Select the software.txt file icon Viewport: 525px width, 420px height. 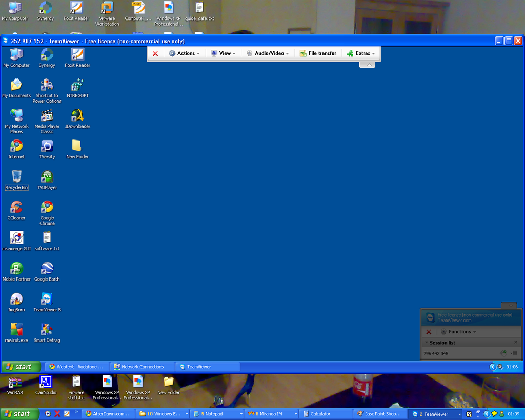[x=47, y=241]
